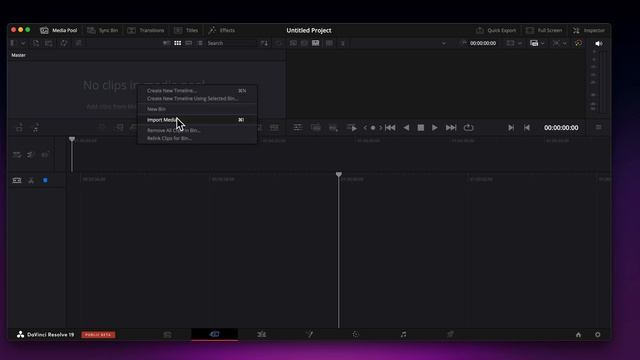Click the import media folder icon
This screenshot has width=640, height=360.
tap(49, 43)
